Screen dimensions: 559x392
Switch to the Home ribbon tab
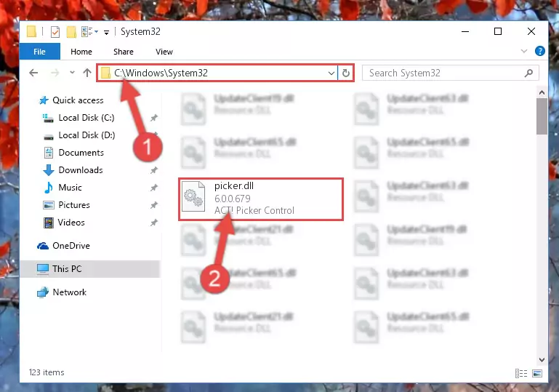(x=81, y=52)
